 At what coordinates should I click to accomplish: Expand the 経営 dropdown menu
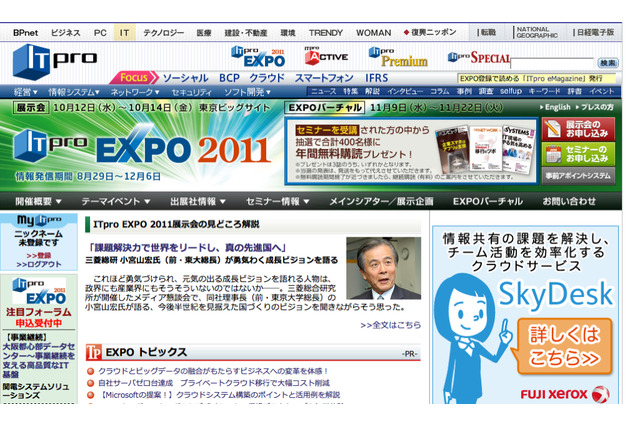pos(25,92)
